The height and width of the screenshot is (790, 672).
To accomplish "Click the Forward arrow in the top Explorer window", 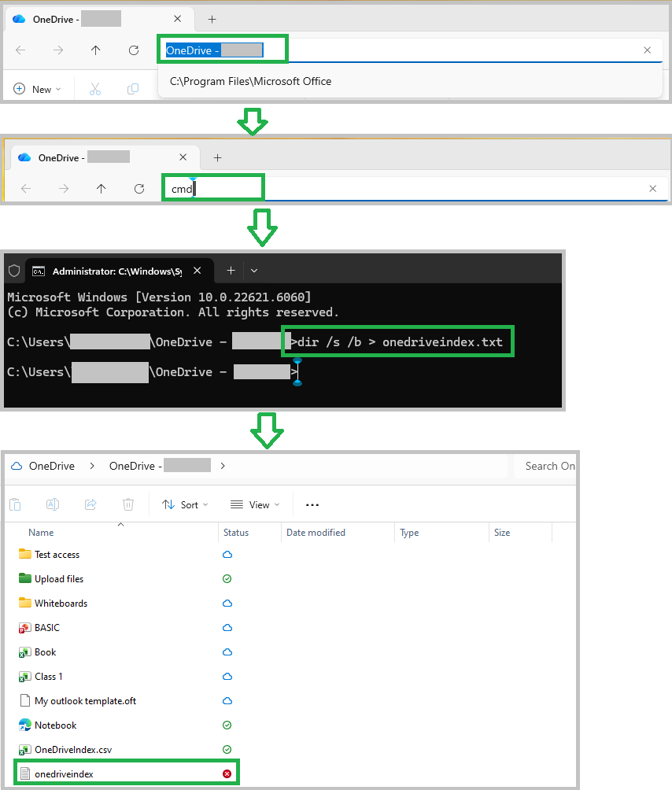I will click(58, 50).
